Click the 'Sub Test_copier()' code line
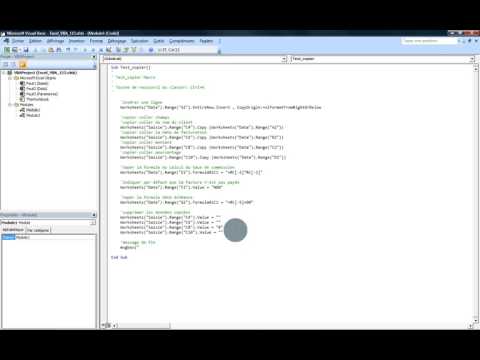This screenshot has height=360, width=480. [x=131, y=67]
